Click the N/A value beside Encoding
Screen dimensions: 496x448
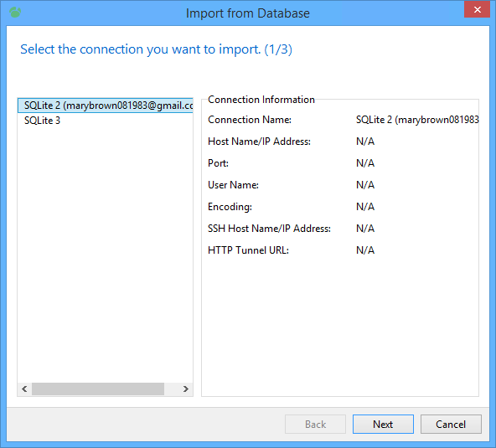click(x=365, y=207)
